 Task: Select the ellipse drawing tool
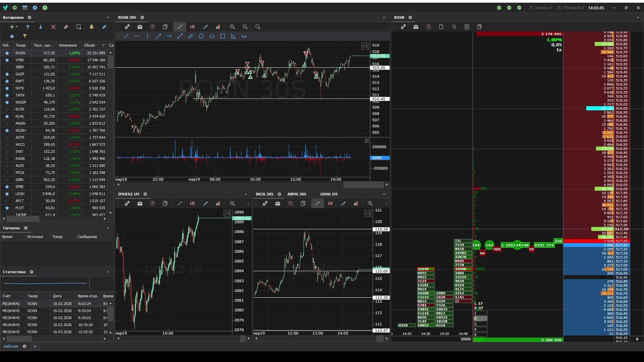pos(212,36)
